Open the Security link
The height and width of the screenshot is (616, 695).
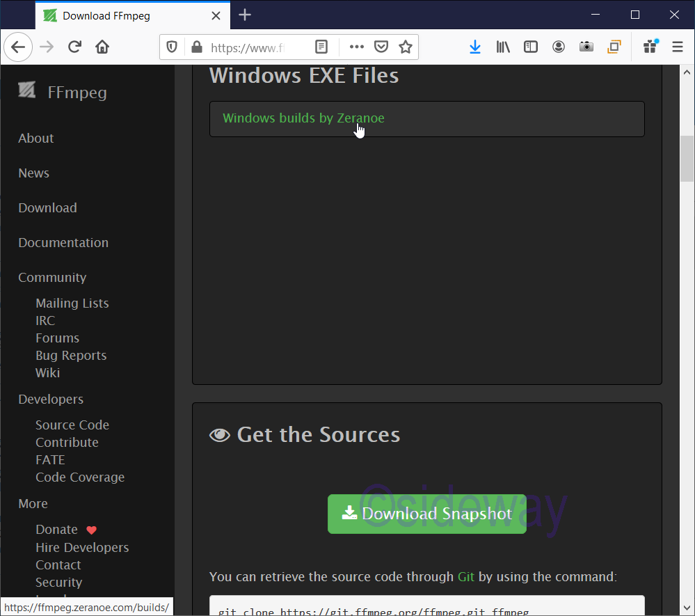[58, 583]
